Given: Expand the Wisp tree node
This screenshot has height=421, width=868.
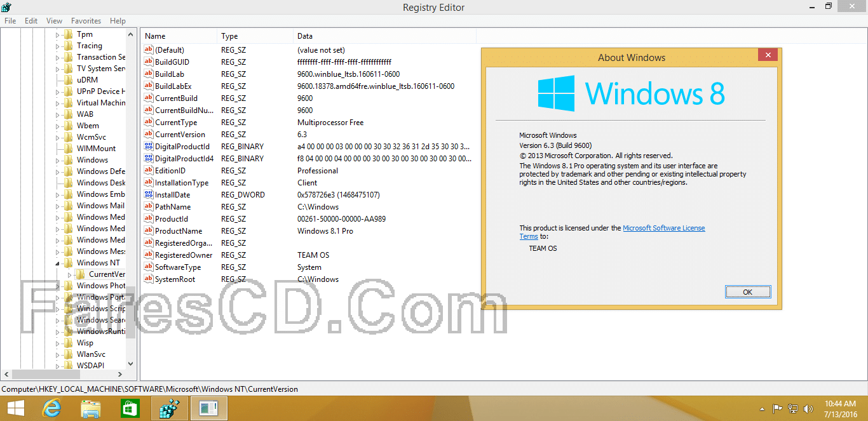Looking at the screenshot, I should [x=57, y=344].
